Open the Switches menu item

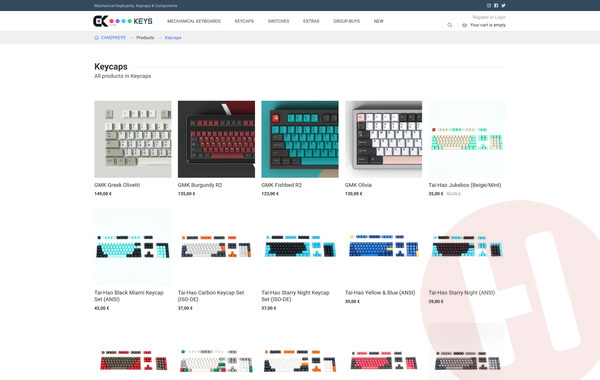click(x=278, y=21)
